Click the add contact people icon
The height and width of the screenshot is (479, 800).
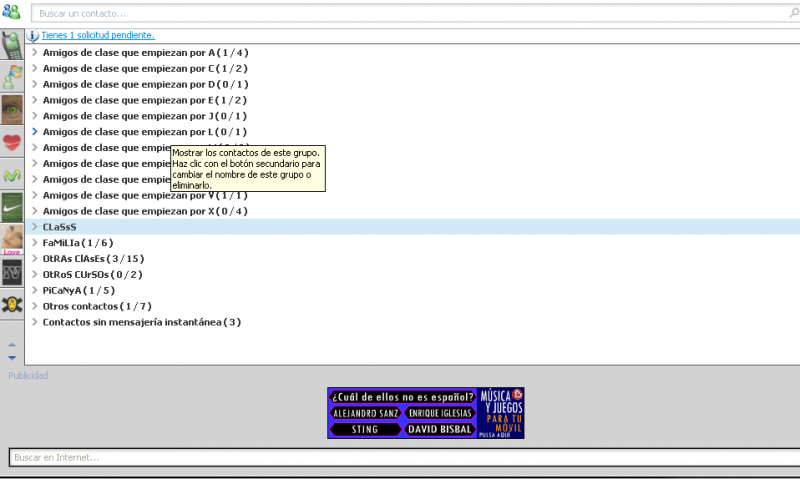point(11,13)
